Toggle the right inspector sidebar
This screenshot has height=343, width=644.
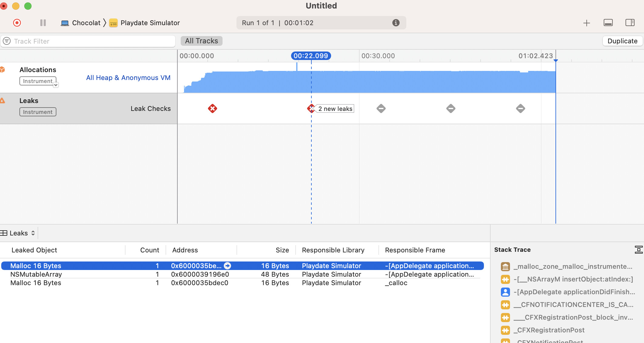(x=630, y=23)
